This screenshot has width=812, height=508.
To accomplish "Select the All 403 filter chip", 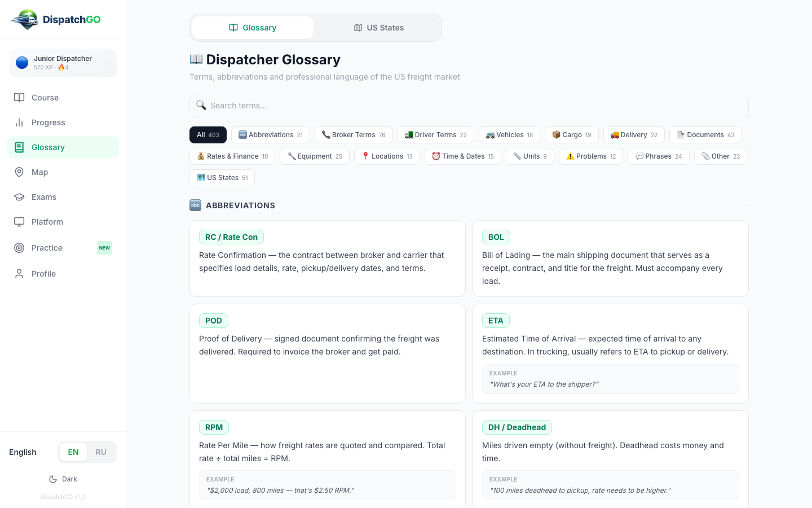I will [x=208, y=135].
